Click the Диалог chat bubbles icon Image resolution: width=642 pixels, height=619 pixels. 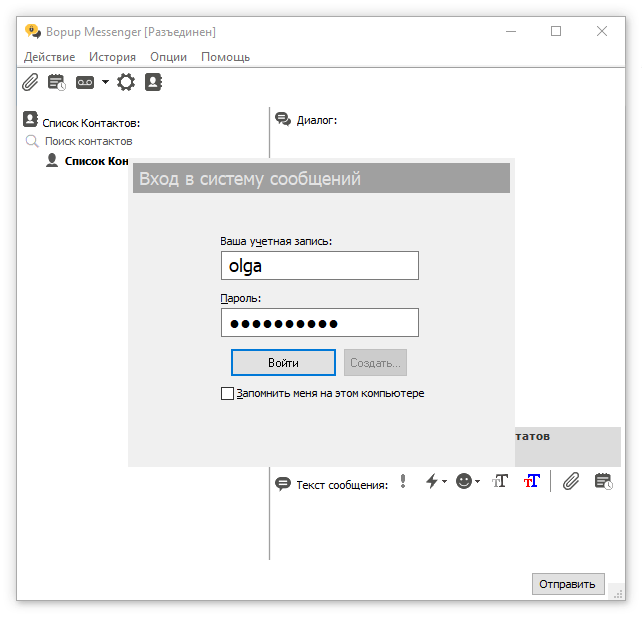[x=283, y=119]
